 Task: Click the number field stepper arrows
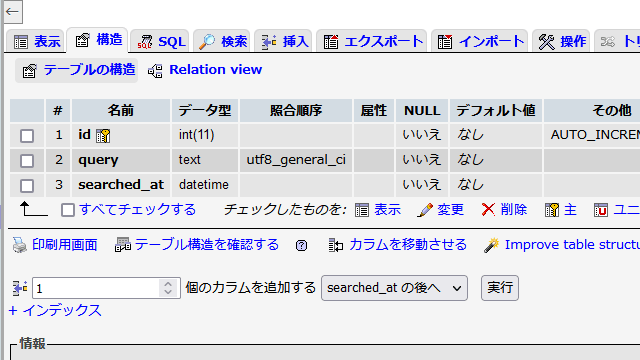pos(168,288)
